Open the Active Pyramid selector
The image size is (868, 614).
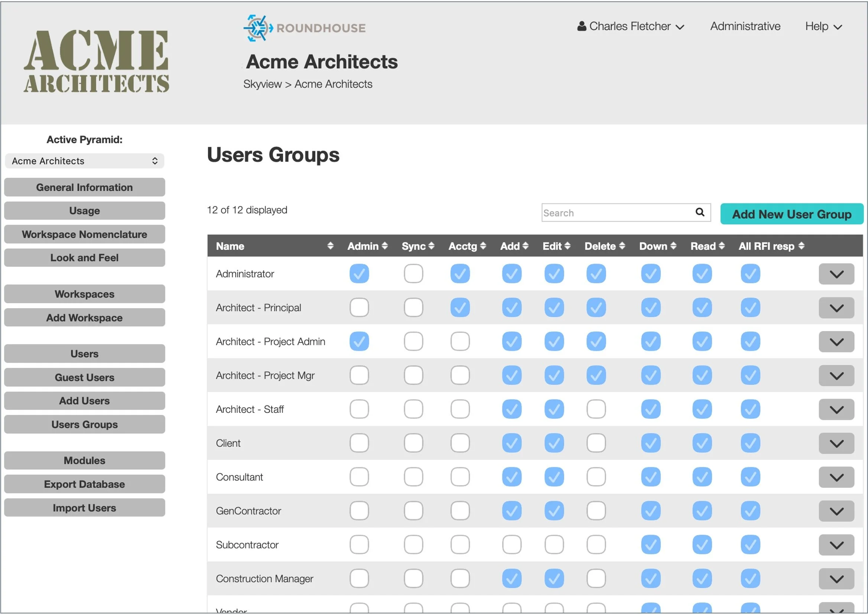(x=84, y=161)
